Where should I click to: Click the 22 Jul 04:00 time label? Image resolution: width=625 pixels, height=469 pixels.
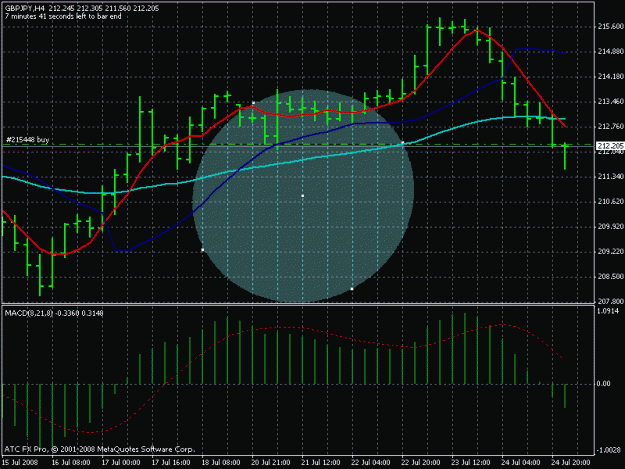(x=371, y=463)
